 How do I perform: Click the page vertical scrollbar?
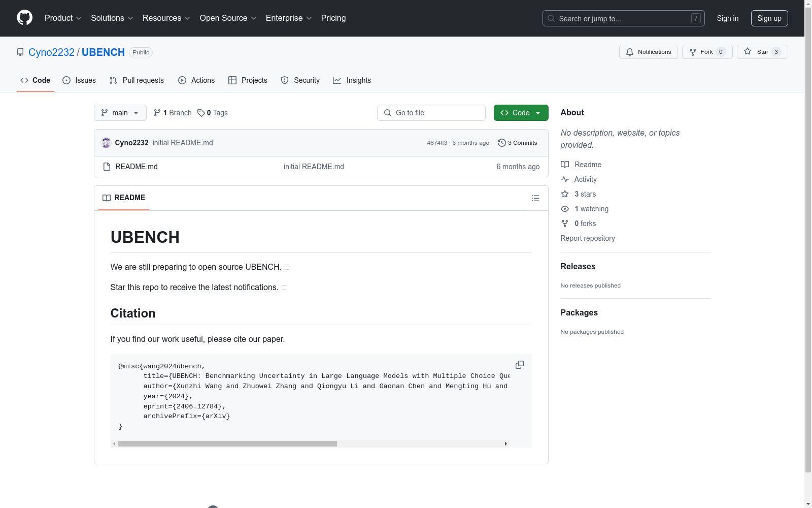[808, 239]
